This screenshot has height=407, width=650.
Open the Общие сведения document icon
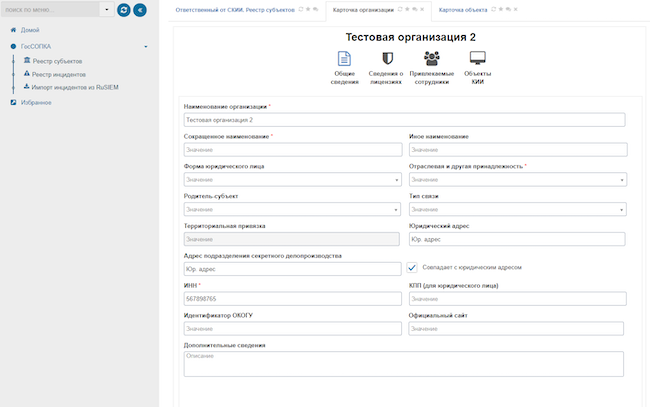pos(344,58)
